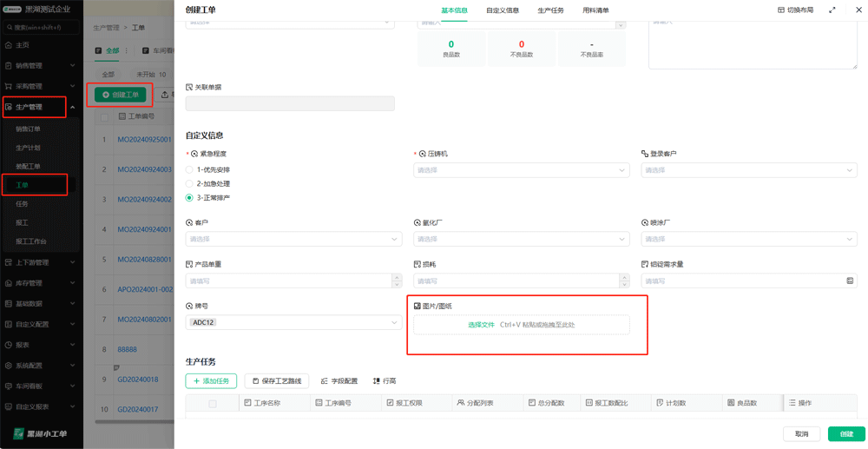
Task: Switch to the 自定义信息 tab
Action: point(503,10)
